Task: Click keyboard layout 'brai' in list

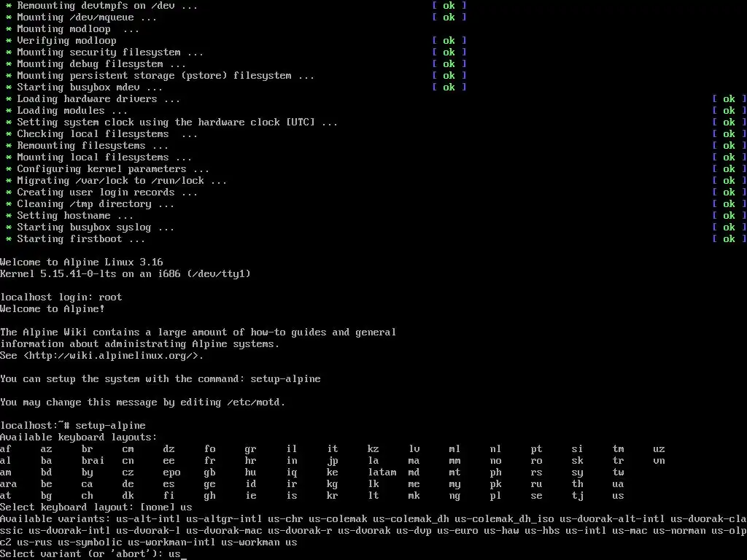Action: tap(93, 461)
